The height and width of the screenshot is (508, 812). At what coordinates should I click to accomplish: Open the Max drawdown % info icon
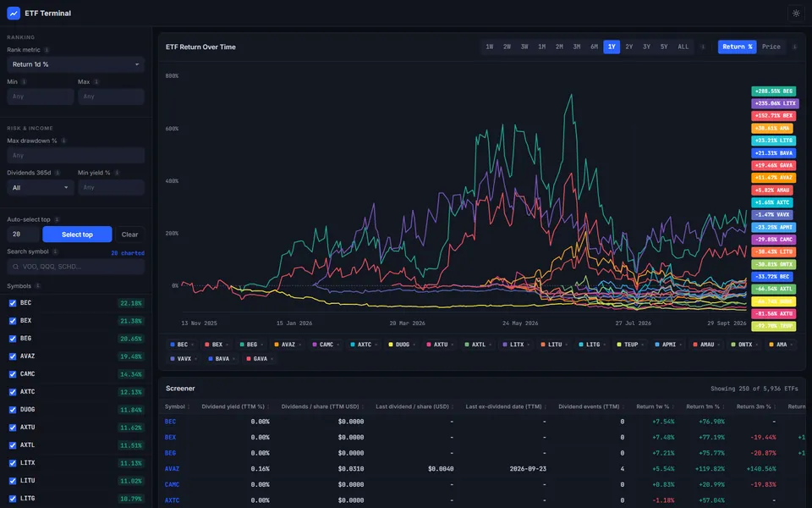[x=63, y=141]
